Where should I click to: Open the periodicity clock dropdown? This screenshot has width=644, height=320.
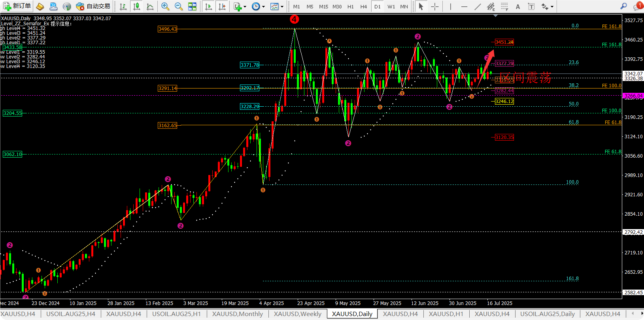pos(258,6)
